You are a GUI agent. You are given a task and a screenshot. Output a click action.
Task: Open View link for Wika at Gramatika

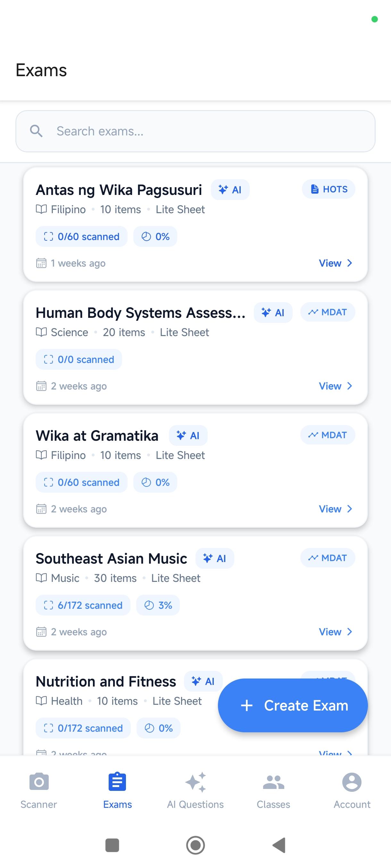tap(336, 509)
